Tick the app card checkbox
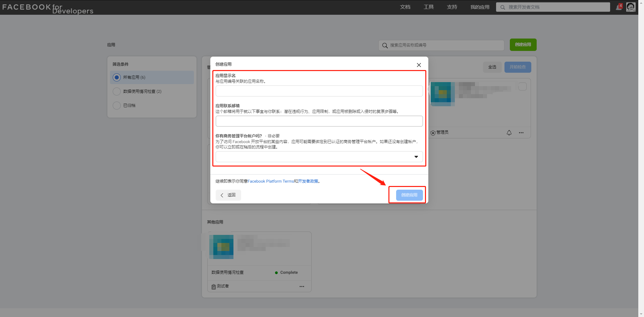 click(522, 86)
